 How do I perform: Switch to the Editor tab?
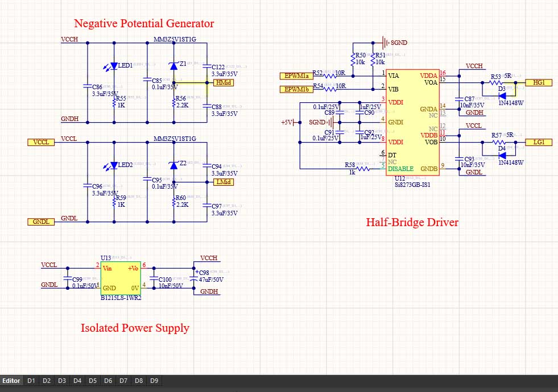point(11,381)
